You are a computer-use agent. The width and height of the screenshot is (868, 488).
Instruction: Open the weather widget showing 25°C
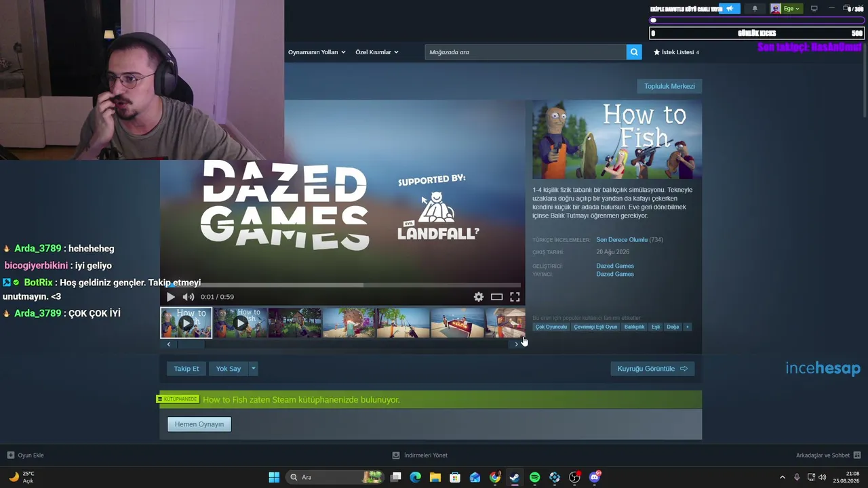click(21, 477)
